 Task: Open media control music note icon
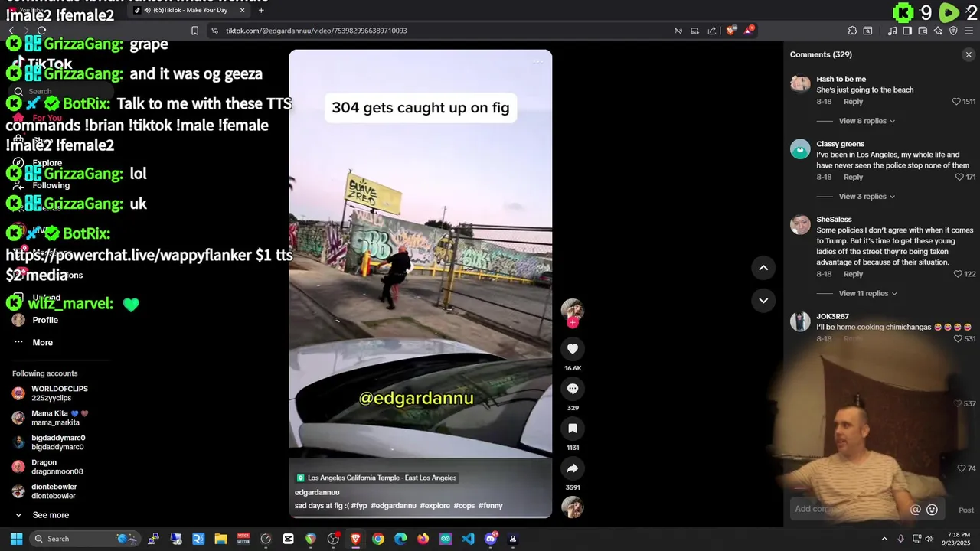892,31
